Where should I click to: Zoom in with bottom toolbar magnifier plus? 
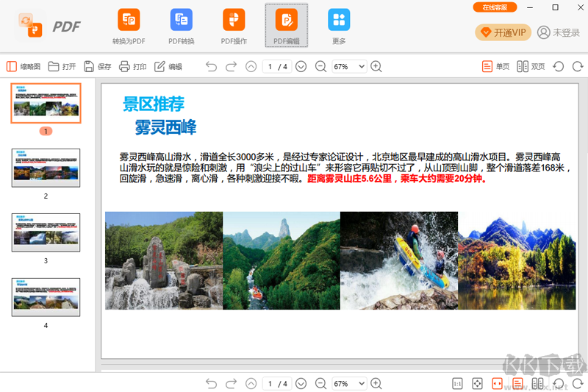(x=376, y=384)
